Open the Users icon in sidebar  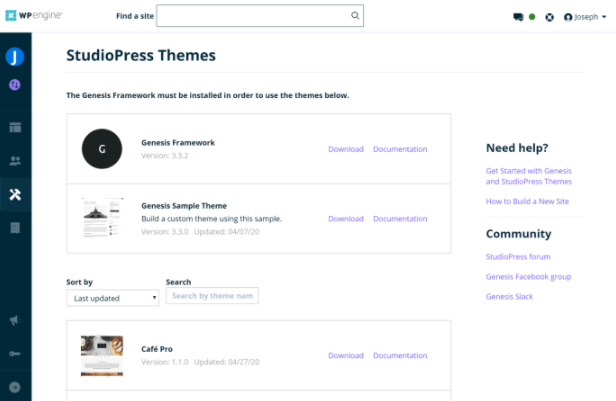[x=15, y=161]
